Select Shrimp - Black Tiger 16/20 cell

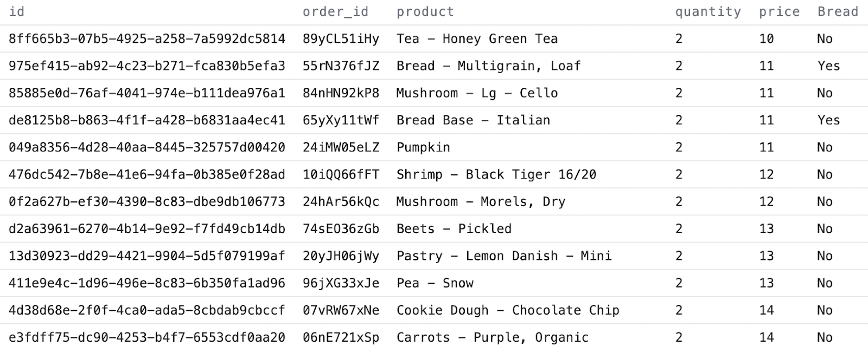[496, 174]
